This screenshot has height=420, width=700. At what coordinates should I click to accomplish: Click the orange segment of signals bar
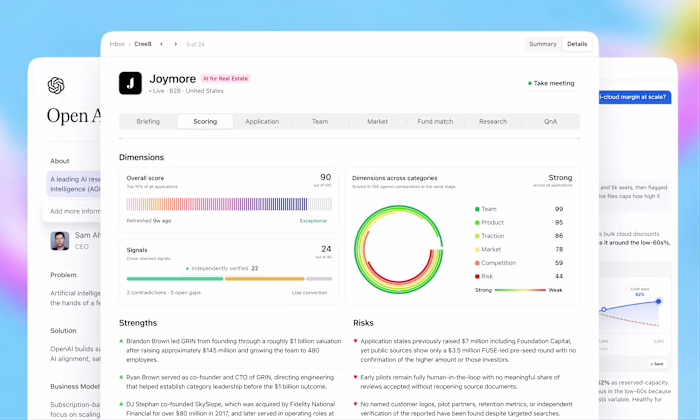click(265, 279)
